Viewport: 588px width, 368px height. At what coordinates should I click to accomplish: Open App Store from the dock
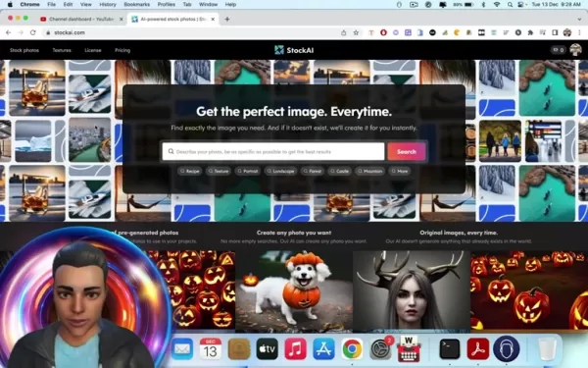point(323,348)
